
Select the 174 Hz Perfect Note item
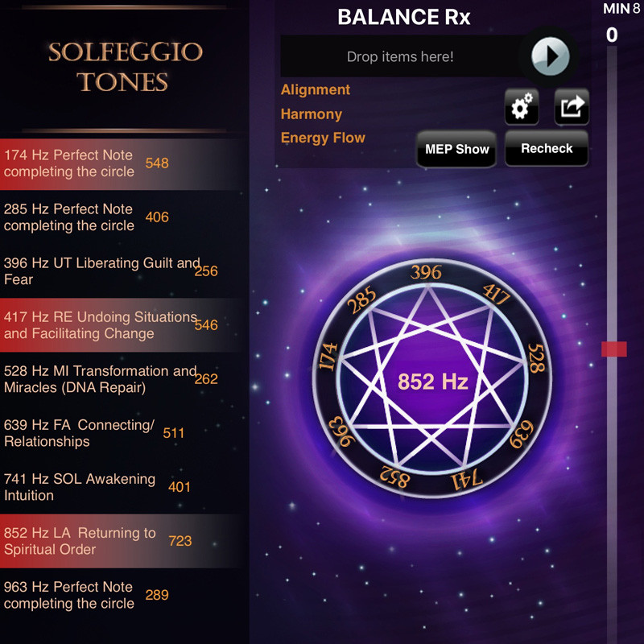coord(123,164)
